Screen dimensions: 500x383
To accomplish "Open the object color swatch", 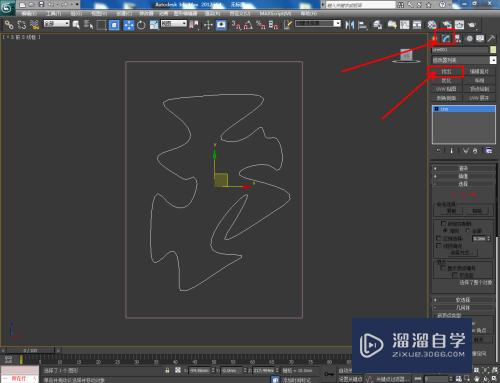I will click(493, 50).
